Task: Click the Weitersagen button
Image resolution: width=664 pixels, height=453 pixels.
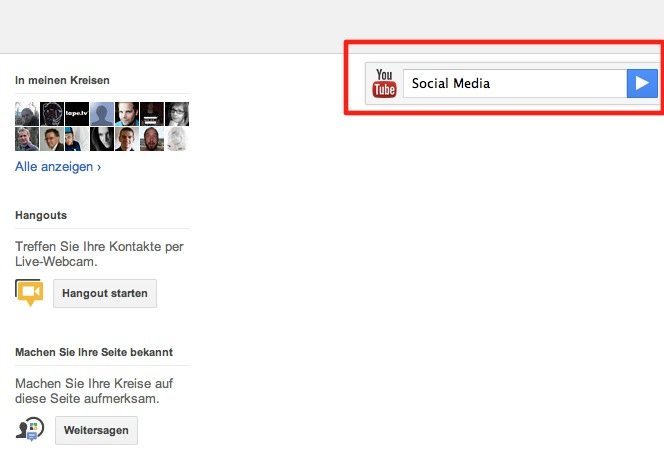Action: click(96, 430)
